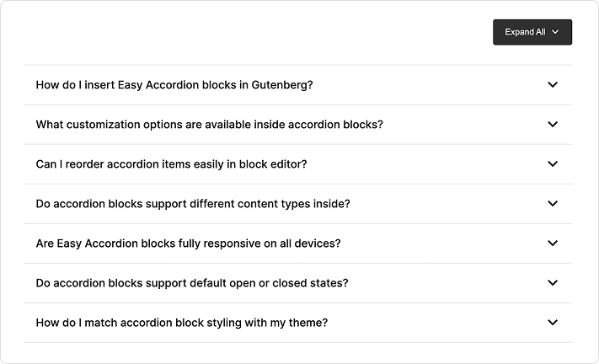Viewport: 599px width, 364px height.
Task: Expand "How do I insert Easy Accordion blocks in Gutenberg?"
Action: (174, 85)
